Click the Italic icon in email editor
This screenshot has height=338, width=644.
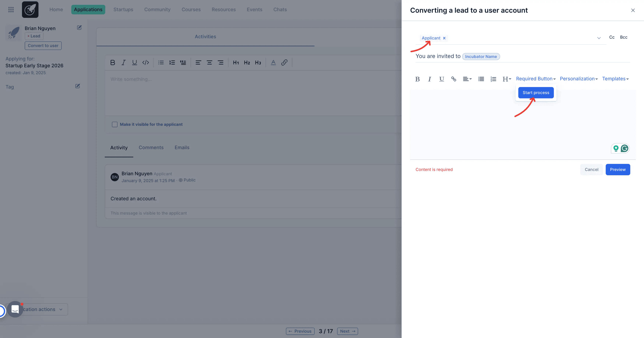coord(429,79)
